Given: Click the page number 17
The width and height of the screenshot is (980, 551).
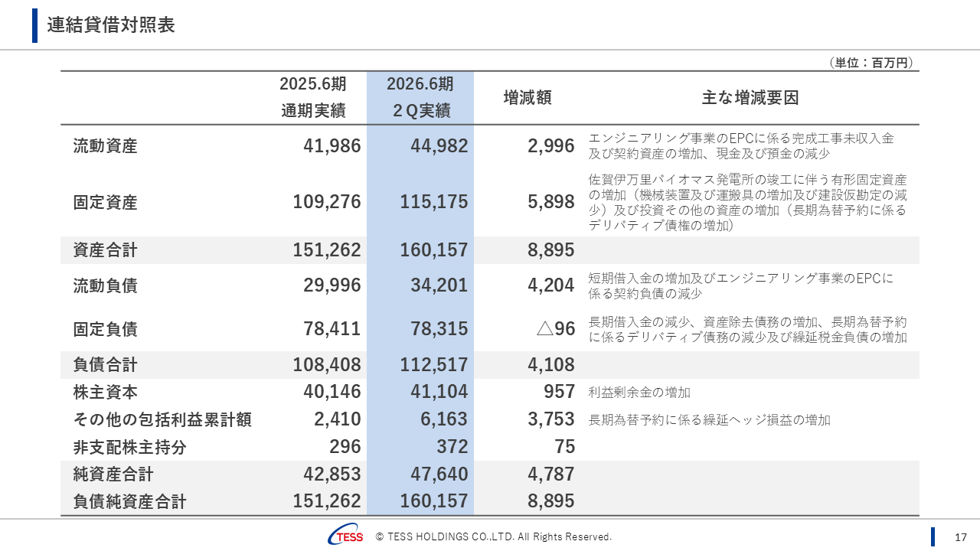Looking at the screenshot, I should 956,536.
